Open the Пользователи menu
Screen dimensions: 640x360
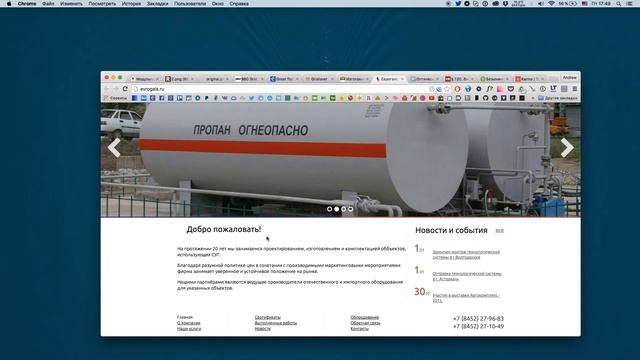190,4
